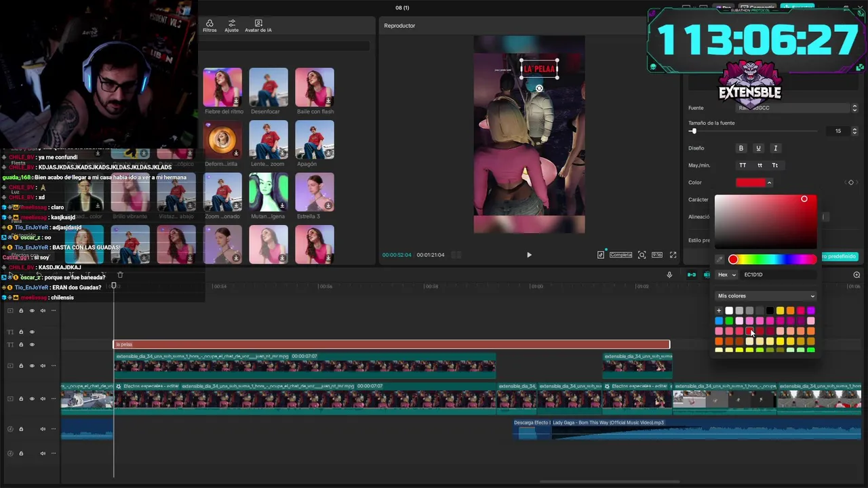Open the Hex color format dropdown
This screenshot has width=868, height=488.
(x=727, y=274)
